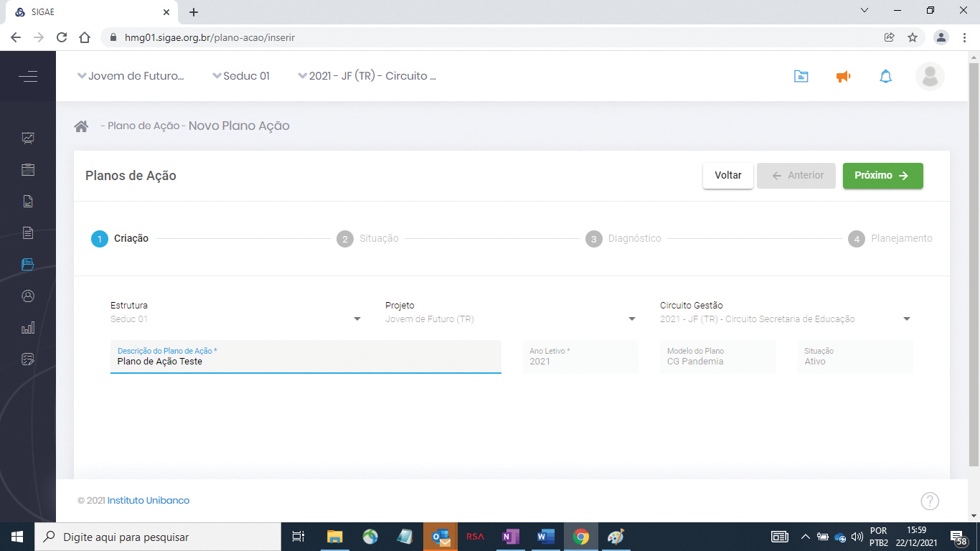Click the Voltar button
Image resolution: width=980 pixels, height=551 pixels.
[x=728, y=175]
